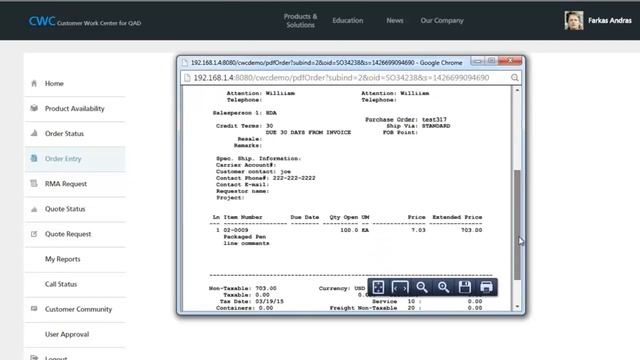
Task: Click purchase order text test317
Action: point(434,120)
